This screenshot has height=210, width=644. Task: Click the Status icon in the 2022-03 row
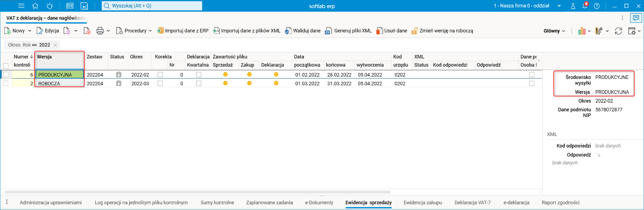coord(118,83)
